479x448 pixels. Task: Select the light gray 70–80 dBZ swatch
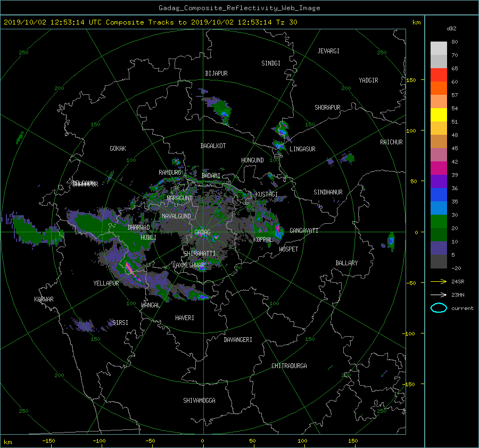(x=439, y=48)
